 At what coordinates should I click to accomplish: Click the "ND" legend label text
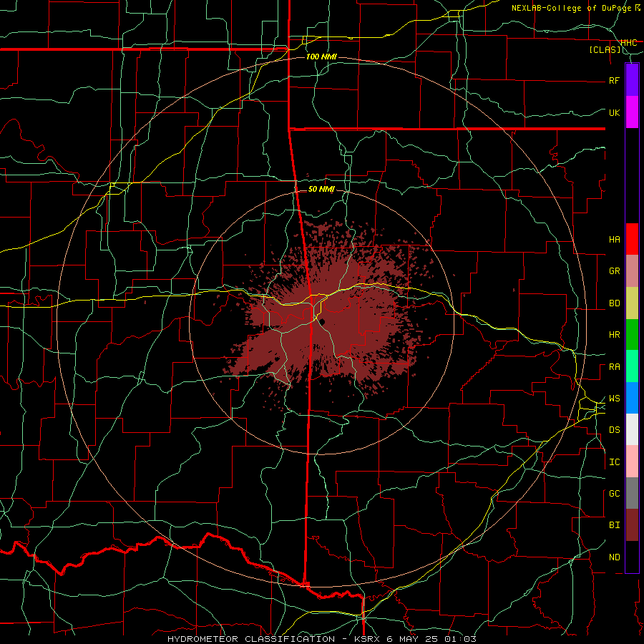click(615, 557)
